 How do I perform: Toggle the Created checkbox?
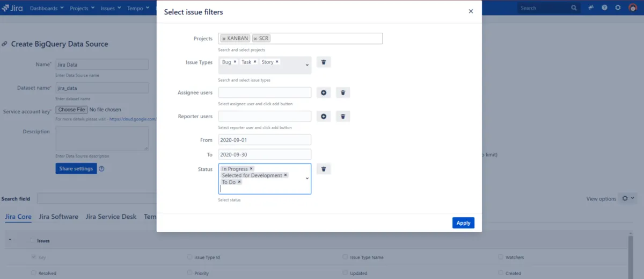[x=501, y=273]
